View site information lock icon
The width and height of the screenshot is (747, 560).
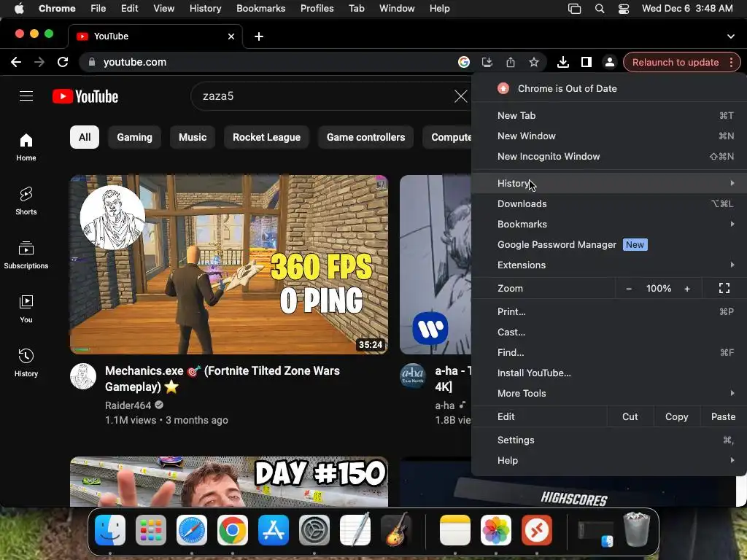tap(93, 62)
